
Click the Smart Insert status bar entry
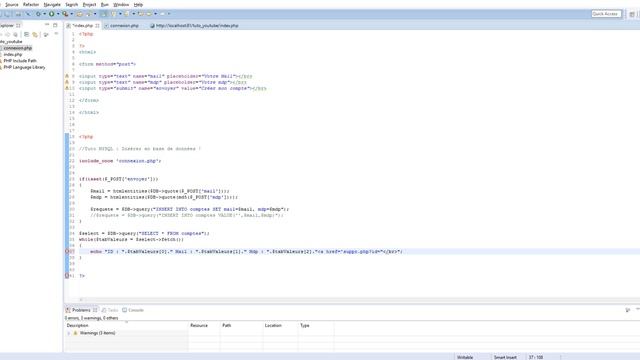[x=505, y=357]
